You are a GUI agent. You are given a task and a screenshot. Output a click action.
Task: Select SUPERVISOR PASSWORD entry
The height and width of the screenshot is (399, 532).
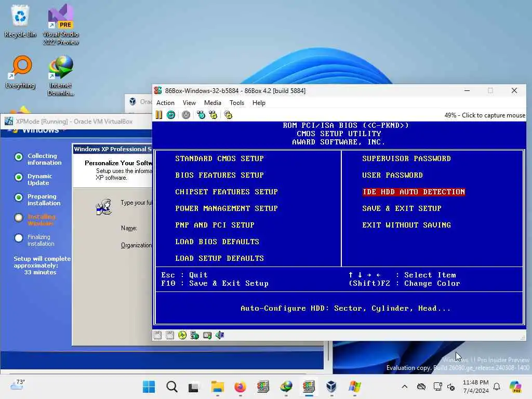(406, 158)
